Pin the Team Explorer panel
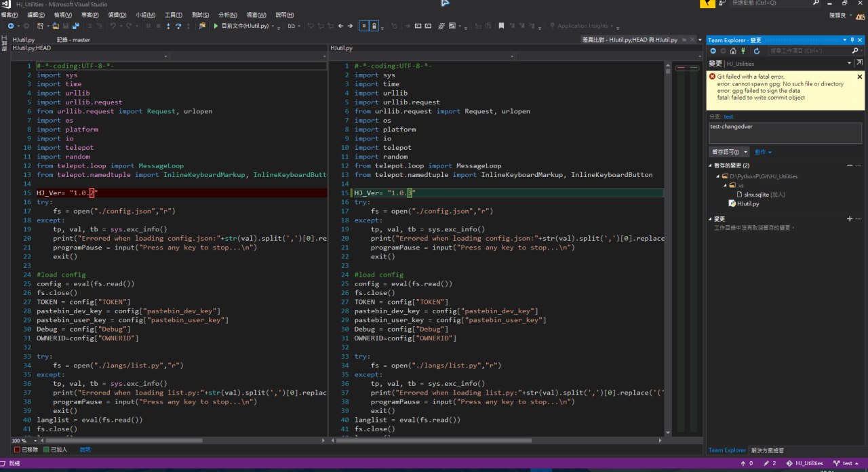The width and height of the screenshot is (868, 472). [852, 40]
